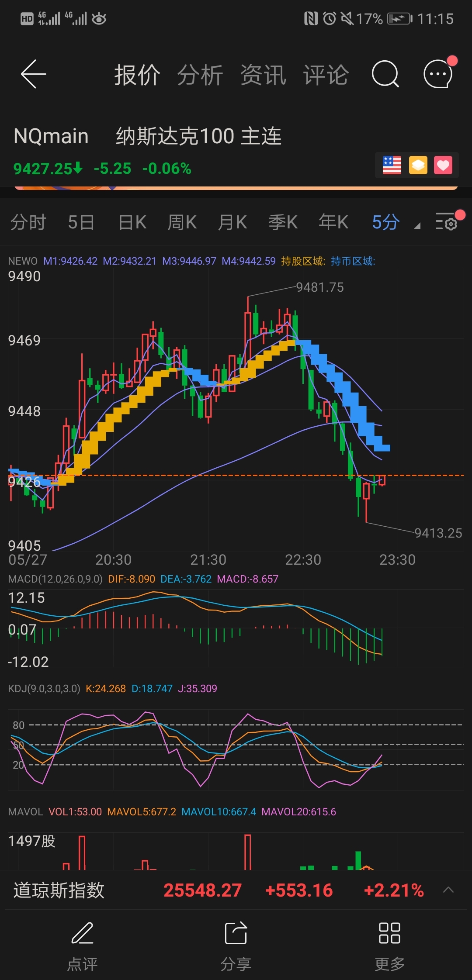Image resolution: width=472 pixels, height=980 pixels.
Task: Tap the percent change -0.06%
Action: (x=167, y=169)
